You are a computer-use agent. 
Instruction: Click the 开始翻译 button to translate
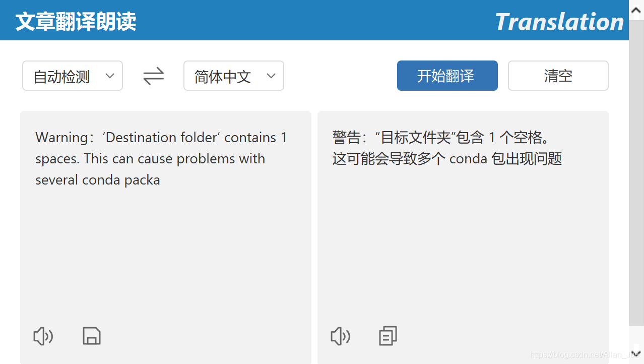(447, 76)
